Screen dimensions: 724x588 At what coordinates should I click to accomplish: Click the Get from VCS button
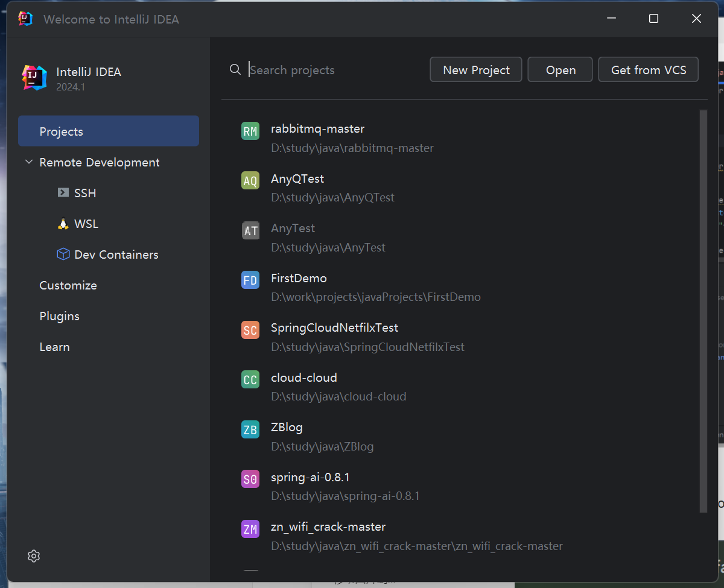point(649,70)
